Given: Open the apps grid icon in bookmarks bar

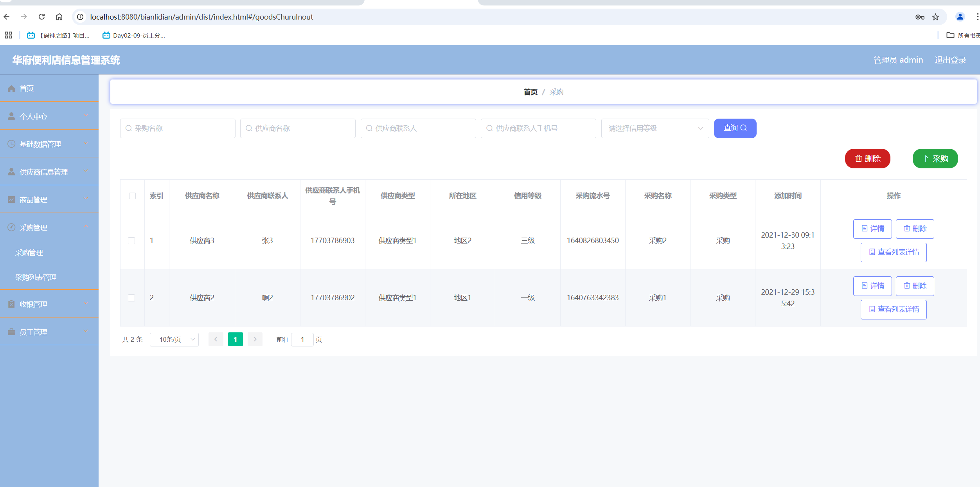Looking at the screenshot, I should click(8, 35).
